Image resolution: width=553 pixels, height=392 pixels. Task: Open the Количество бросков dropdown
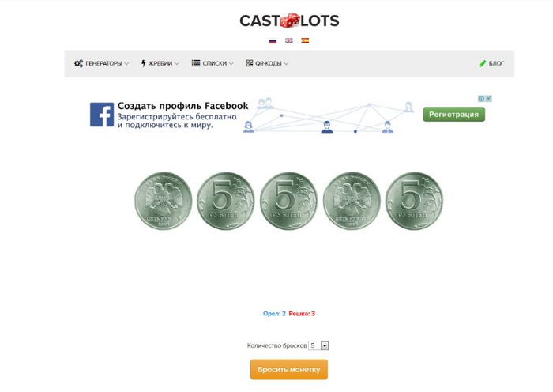click(319, 345)
